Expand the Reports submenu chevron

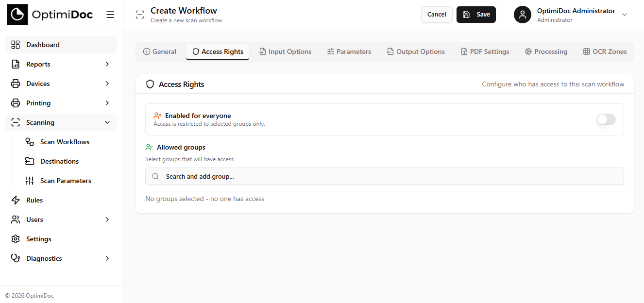coord(107,64)
